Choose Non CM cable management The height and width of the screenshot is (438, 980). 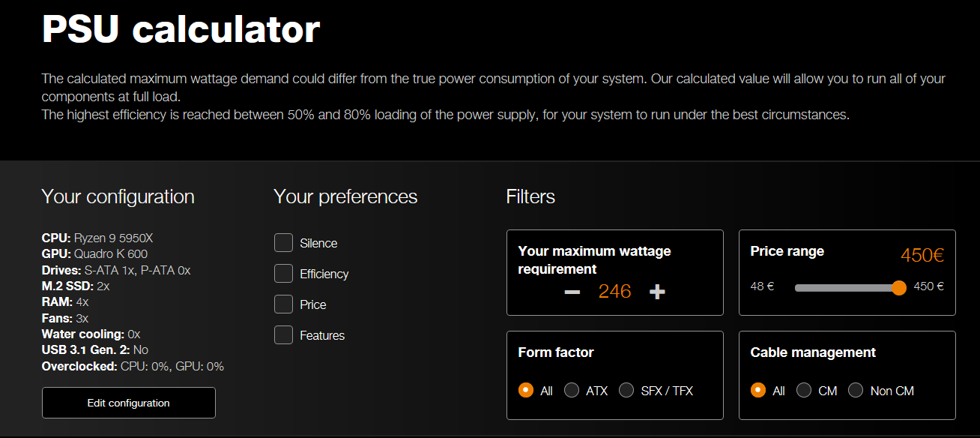tap(856, 391)
